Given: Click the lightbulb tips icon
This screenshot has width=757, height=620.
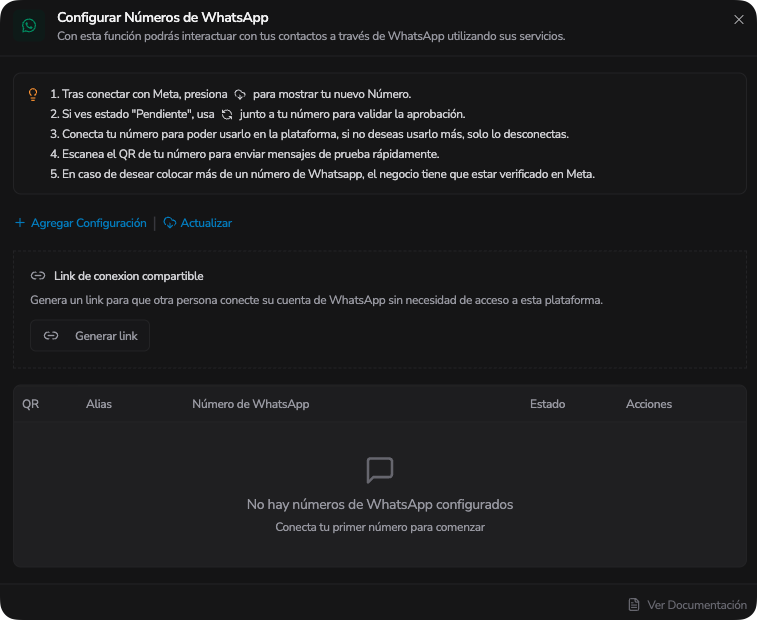Looking at the screenshot, I should coord(33,94).
